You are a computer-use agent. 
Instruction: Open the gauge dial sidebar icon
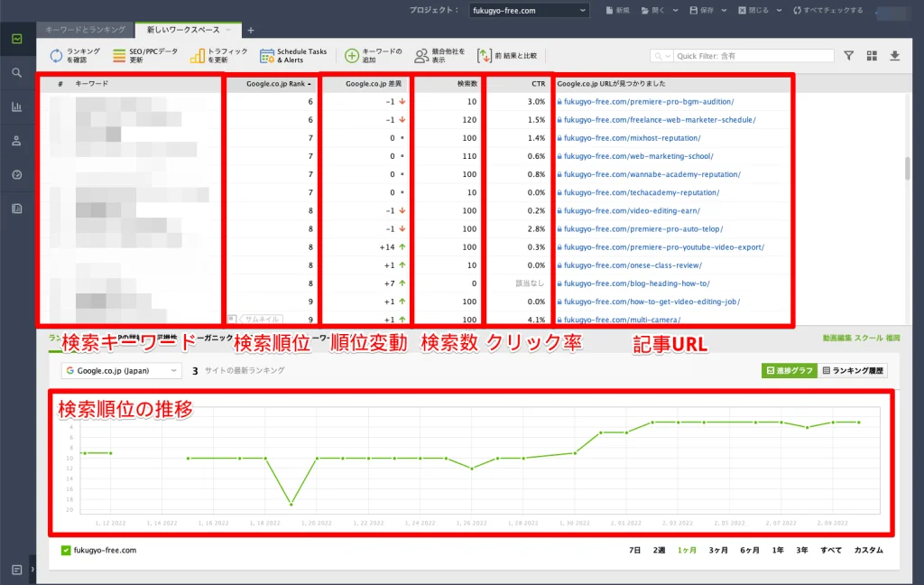17,174
